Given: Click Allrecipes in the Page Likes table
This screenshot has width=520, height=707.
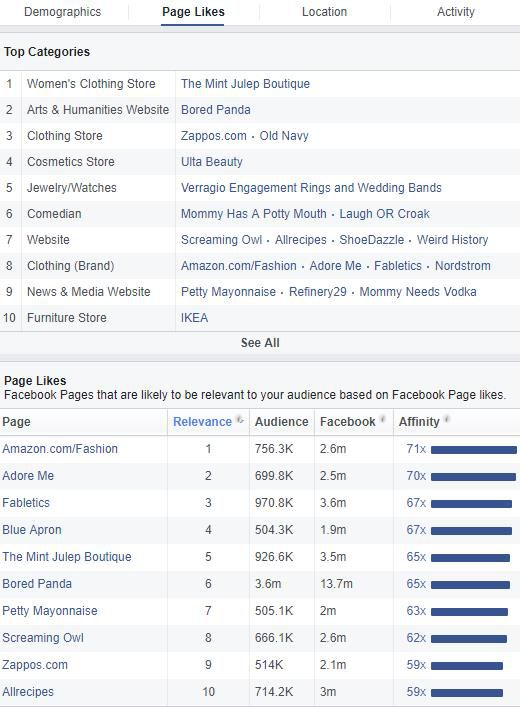Looking at the screenshot, I should (x=28, y=692).
